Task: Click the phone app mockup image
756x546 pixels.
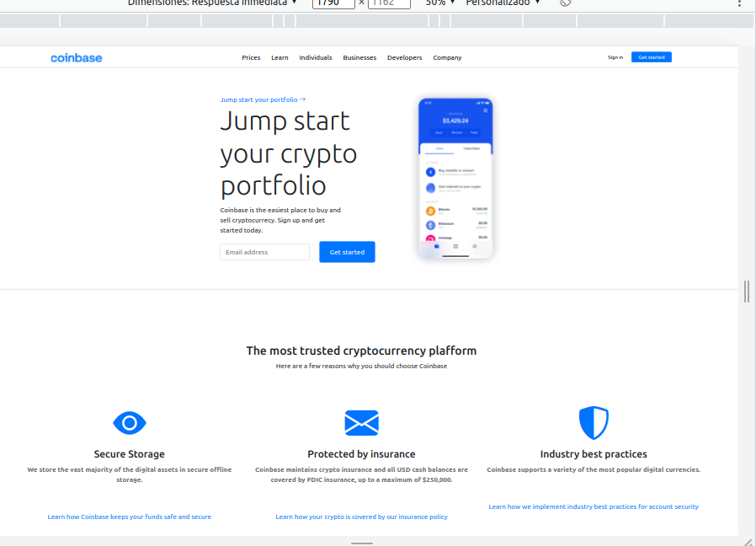Action: coord(455,179)
